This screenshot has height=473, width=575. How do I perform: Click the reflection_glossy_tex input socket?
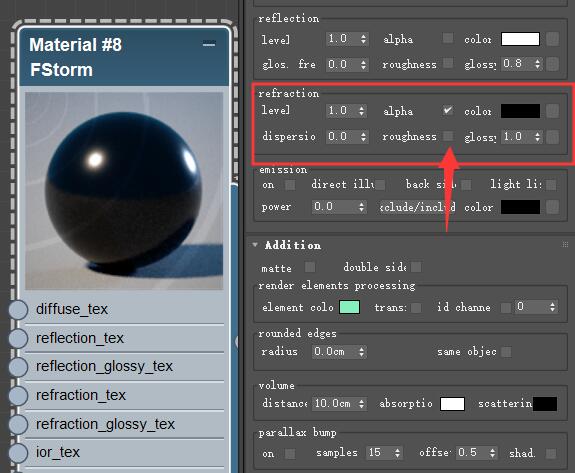tap(18, 366)
